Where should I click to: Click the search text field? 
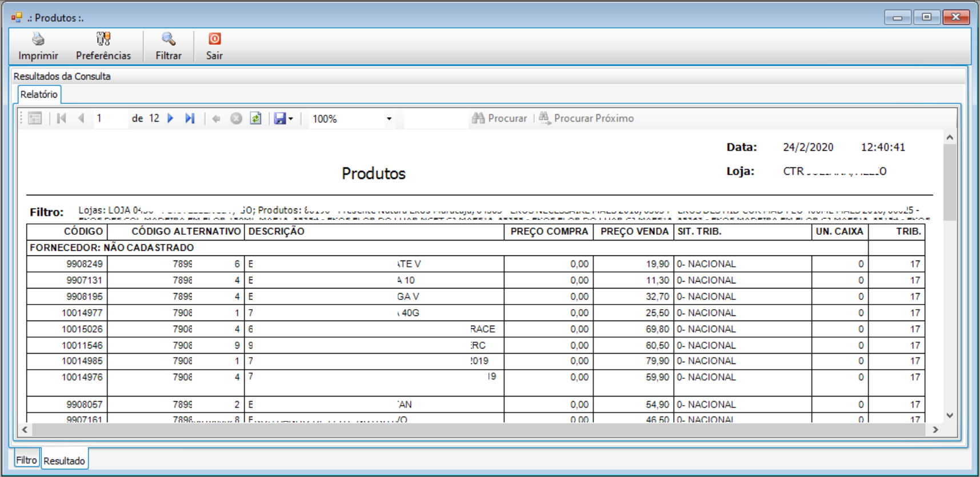click(x=435, y=118)
